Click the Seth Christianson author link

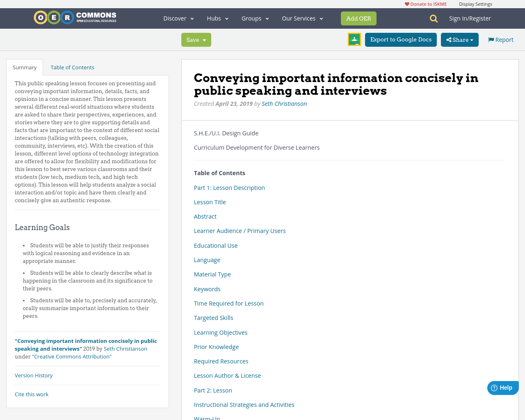pos(284,103)
